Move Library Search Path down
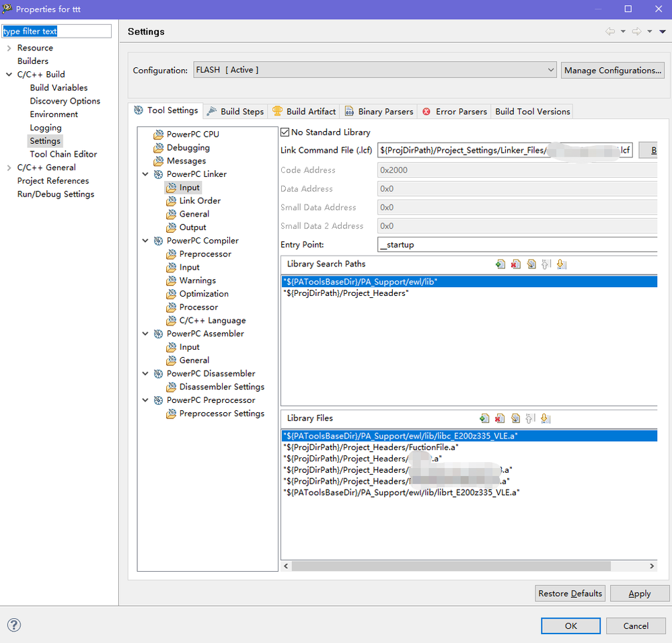The width and height of the screenshot is (672, 643). point(562,264)
